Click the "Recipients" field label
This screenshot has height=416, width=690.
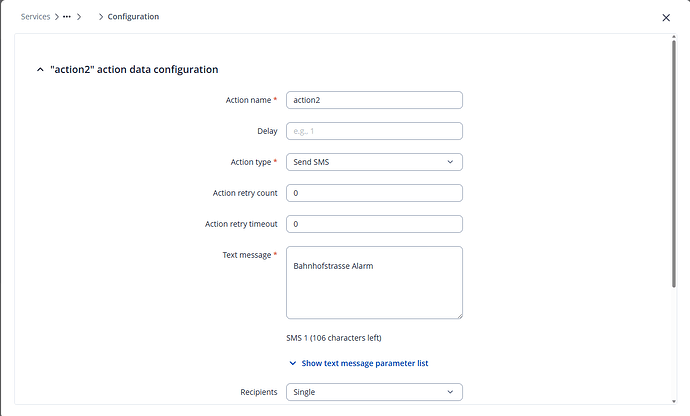point(259,392)
